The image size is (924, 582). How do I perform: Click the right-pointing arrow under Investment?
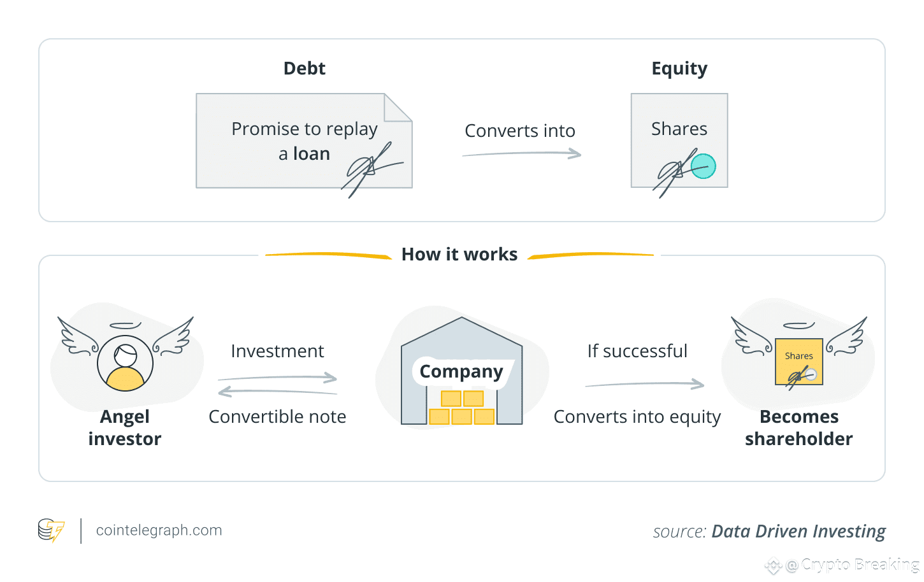(277, 378)
